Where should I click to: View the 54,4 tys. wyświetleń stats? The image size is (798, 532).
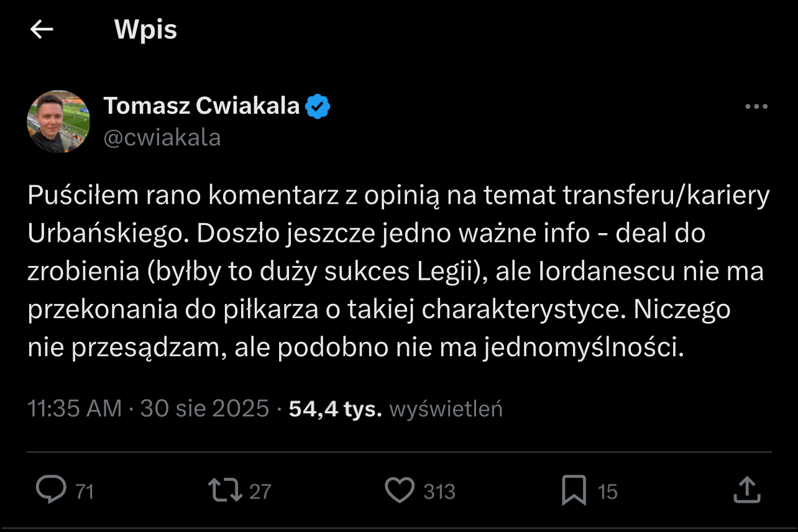coord(395,409)
